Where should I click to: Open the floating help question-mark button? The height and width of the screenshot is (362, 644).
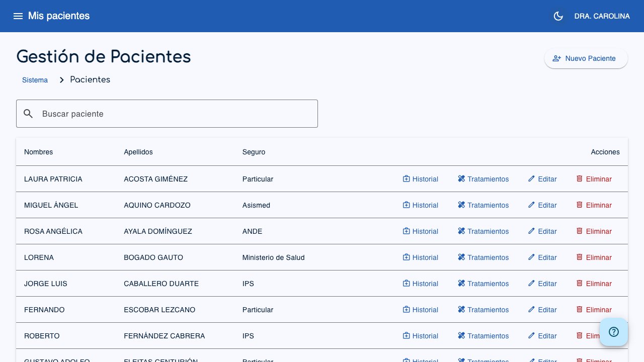pos(613,332)
